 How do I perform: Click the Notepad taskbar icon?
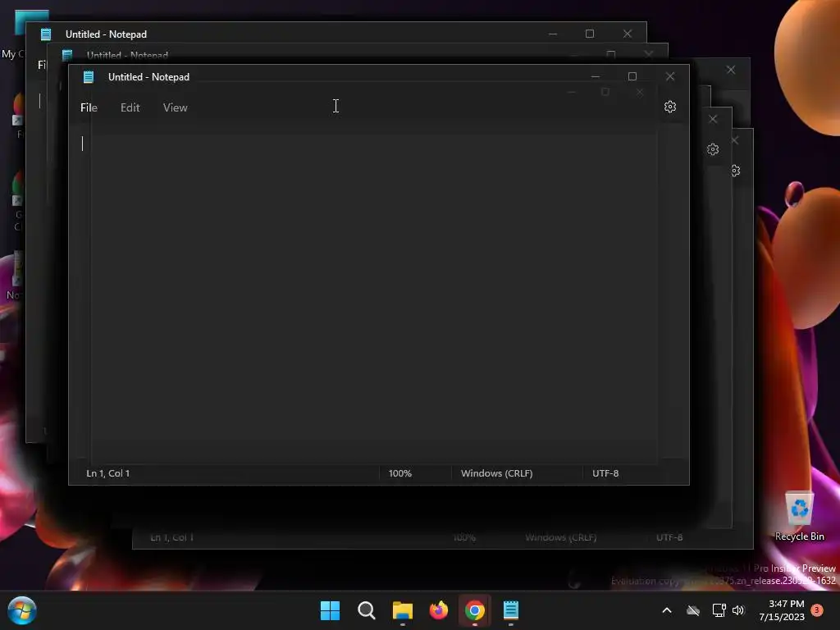(x=511, y=610)
